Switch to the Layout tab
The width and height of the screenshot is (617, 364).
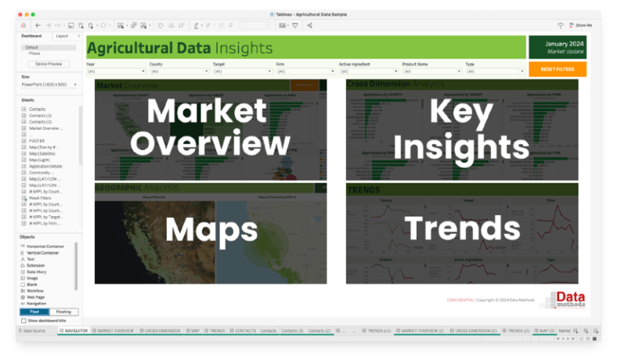[62, 36]
